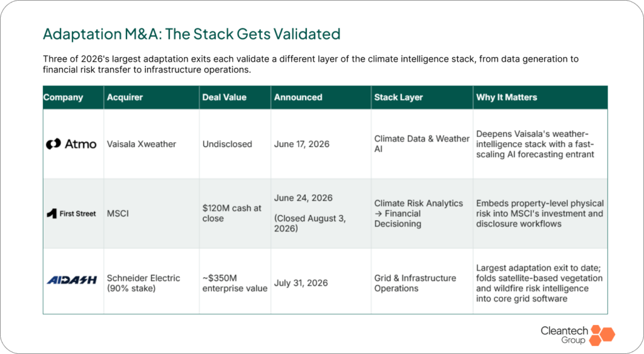Click the First Street logo
This screenshot has width=644, height=354.
pyautogui.click(x=71, y=214)
